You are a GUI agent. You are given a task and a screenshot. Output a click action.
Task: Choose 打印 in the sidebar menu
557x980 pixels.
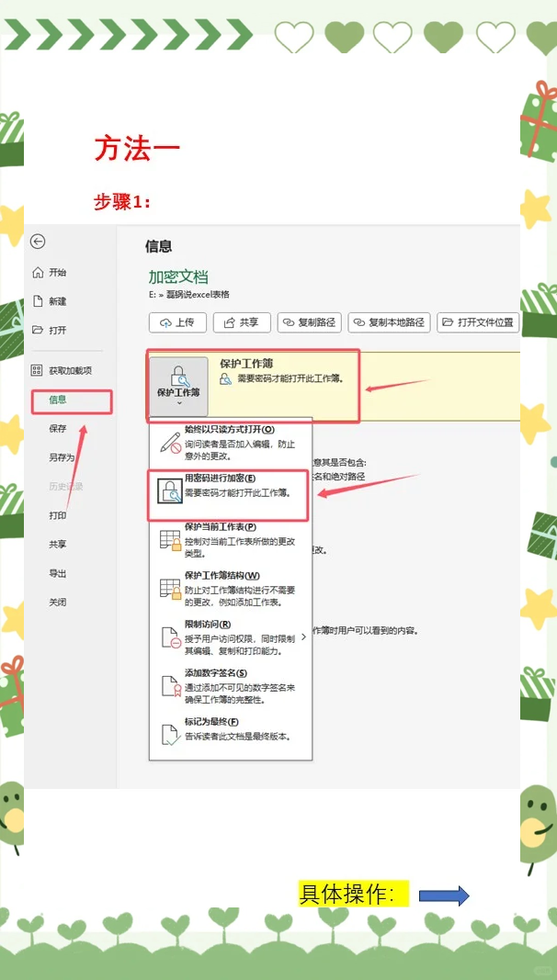pos(58,515)
